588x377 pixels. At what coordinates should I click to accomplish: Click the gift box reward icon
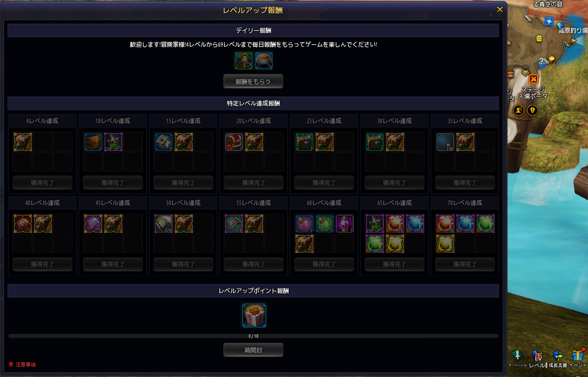point(254,316)
